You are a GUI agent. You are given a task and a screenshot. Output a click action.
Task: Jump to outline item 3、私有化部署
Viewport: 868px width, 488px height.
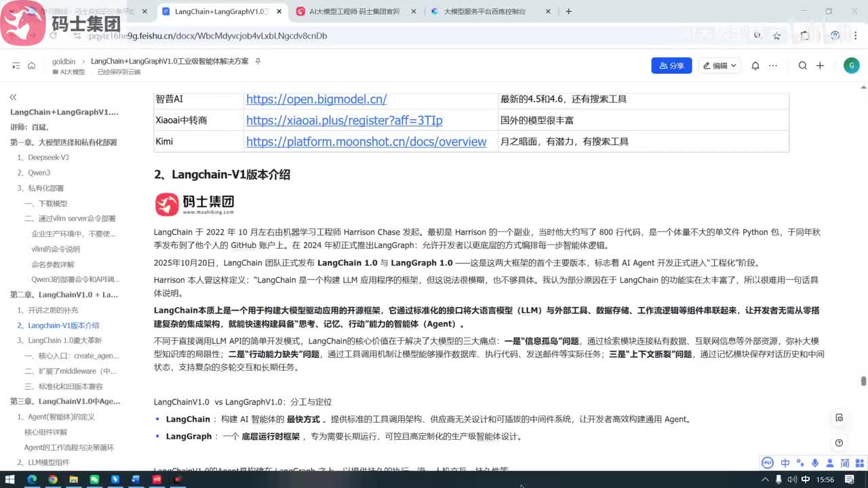tap(41, 188)
